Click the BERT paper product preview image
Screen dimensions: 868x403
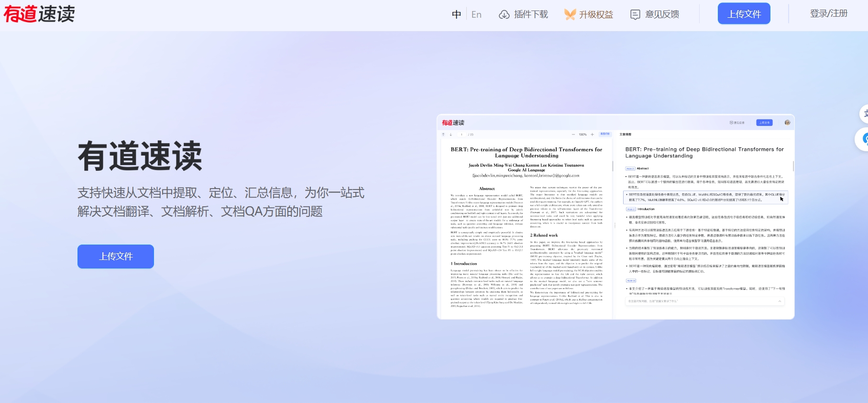click(x=615, y=217)
